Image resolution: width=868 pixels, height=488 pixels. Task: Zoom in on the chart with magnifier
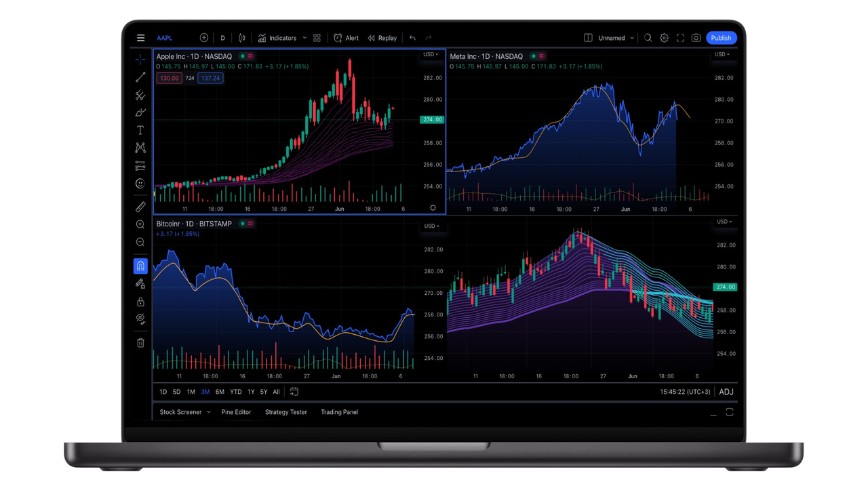(x=140, y=224)
